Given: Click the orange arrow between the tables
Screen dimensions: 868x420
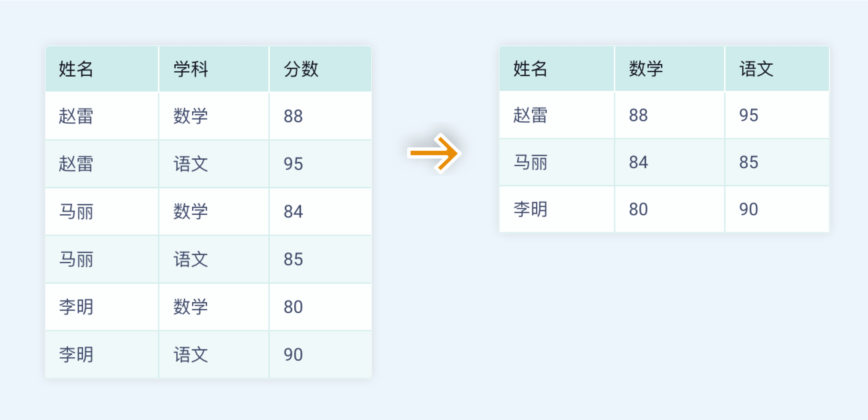Looking at the screenshot, I should 434,153.
